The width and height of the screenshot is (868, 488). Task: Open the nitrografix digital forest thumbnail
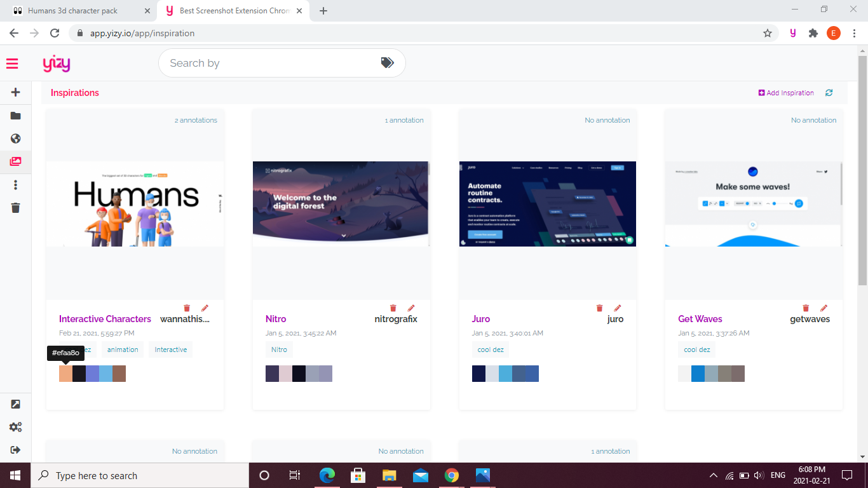coord(341,204)
